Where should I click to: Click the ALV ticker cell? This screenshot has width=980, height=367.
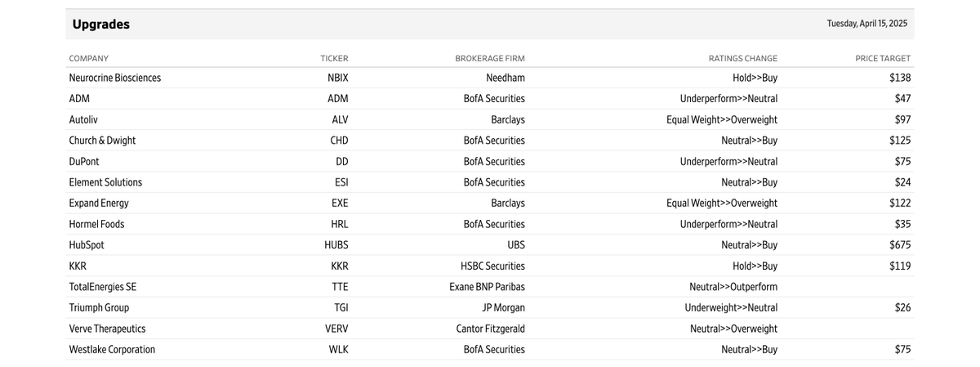coord(340,119)
